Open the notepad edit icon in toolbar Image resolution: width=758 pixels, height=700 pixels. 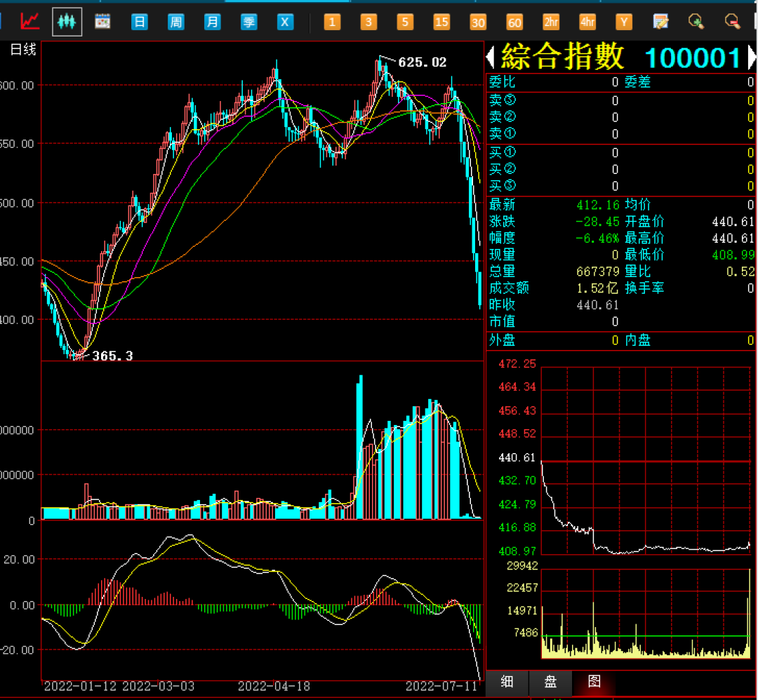tap(660, 21)
